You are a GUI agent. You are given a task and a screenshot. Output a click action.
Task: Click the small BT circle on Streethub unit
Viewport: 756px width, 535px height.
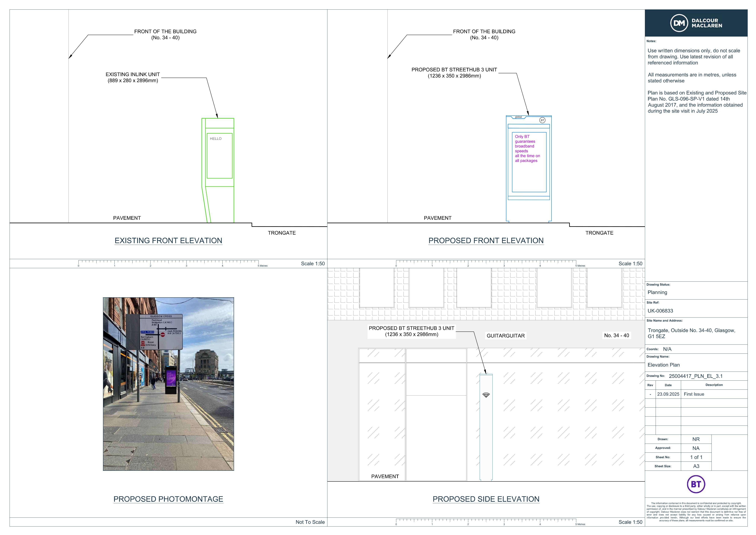[542, 120]
